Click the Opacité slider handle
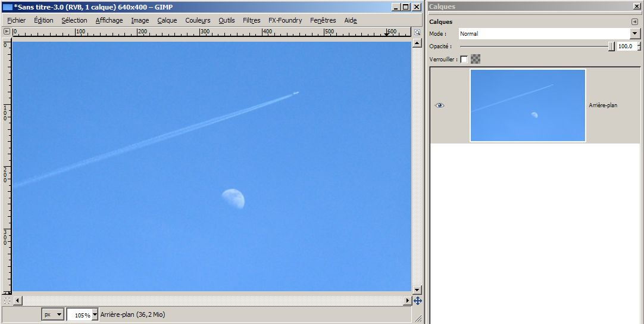 (611, 46)
